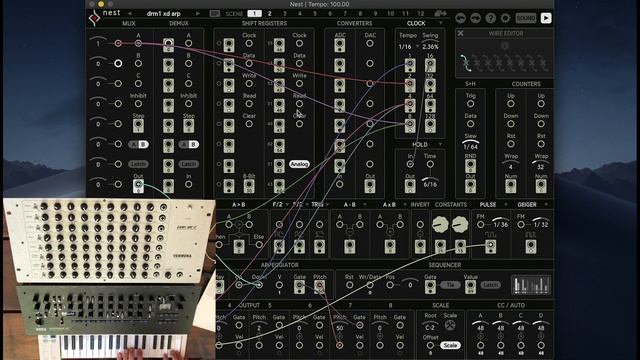The width and height of the screenshot is (640, 360).
Task: Toggle the MUX Latch button
Action: [138, 164]
